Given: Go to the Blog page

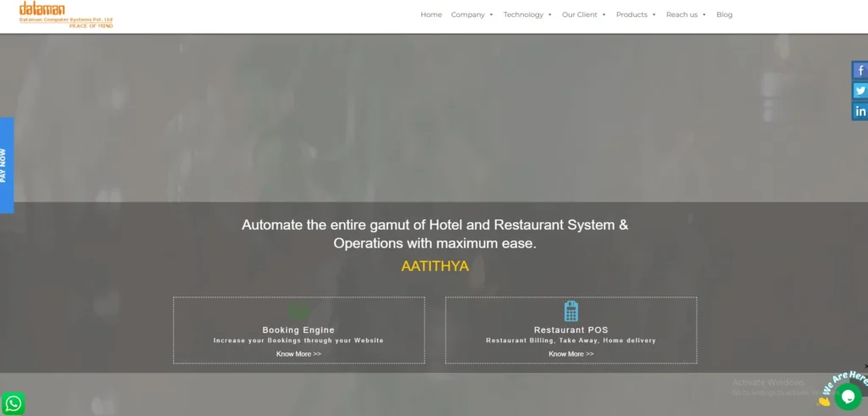Looking at the screenshot, I should point(724,15).
